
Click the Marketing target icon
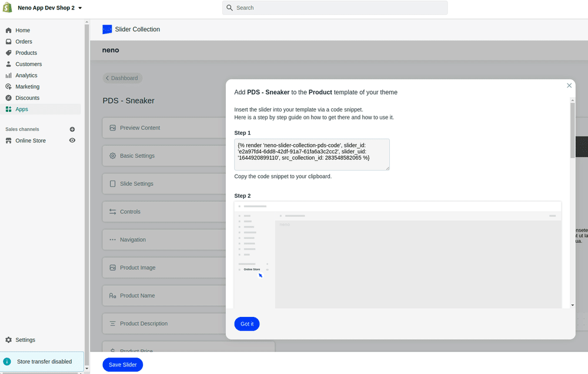pos(8,86)
